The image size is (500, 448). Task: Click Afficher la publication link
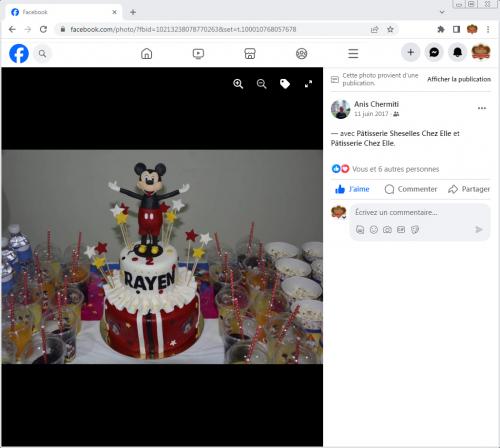click(459, 79)
